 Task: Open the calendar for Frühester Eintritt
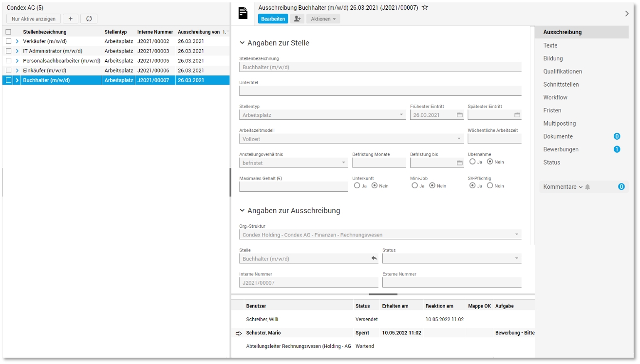coord(459,115)
